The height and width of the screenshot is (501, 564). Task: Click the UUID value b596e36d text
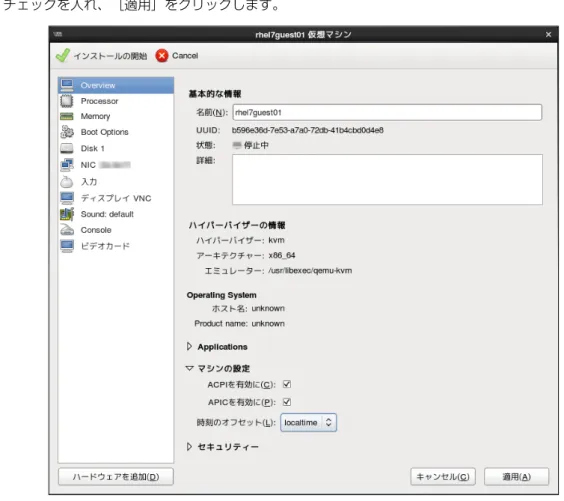point(308,130)
